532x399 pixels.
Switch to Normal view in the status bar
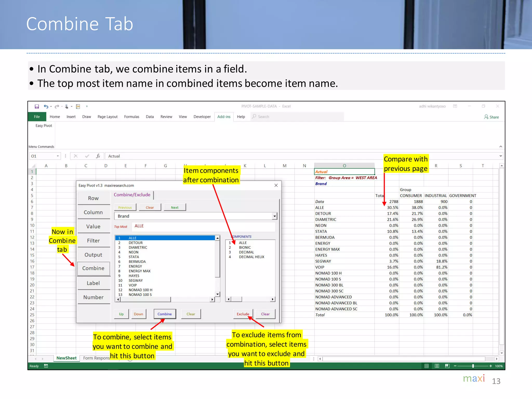[x=427, y=366]
